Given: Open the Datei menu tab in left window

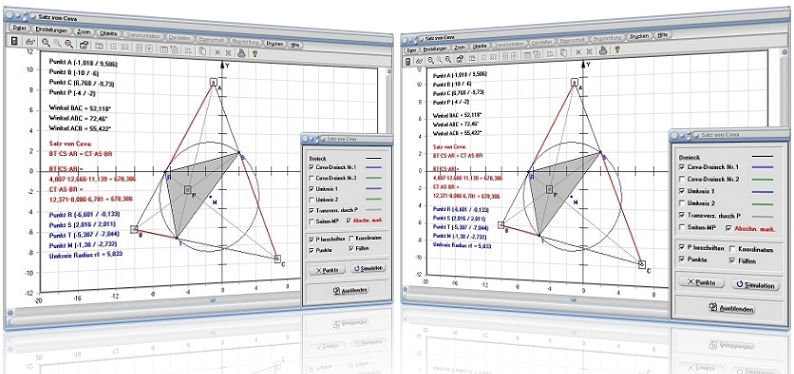Looking at the screenshot, I should 19,27.
